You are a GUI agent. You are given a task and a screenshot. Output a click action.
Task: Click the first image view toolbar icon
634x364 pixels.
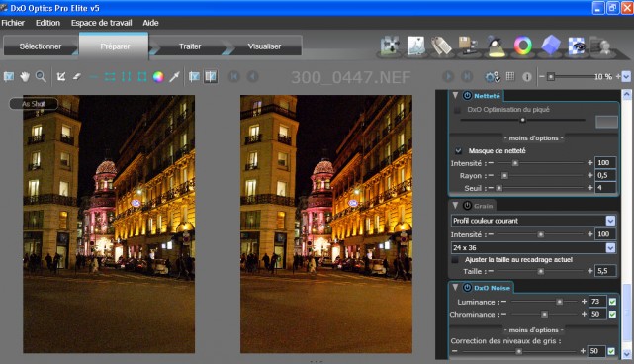9,76
